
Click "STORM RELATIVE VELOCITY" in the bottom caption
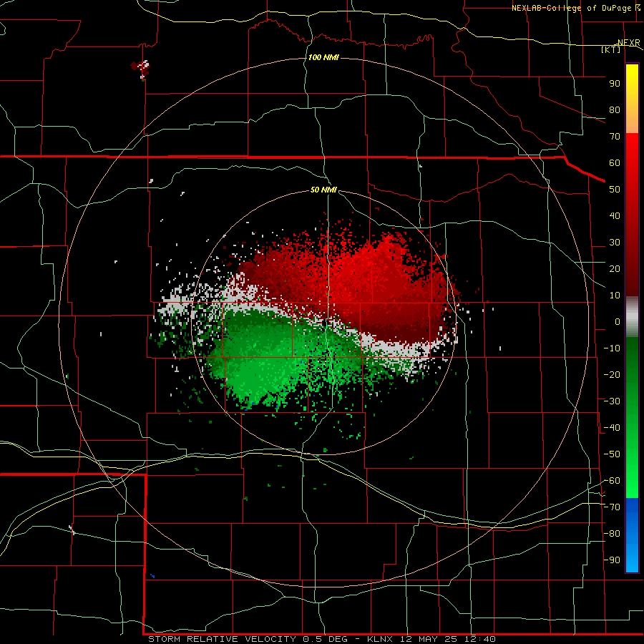coord(222,639)
